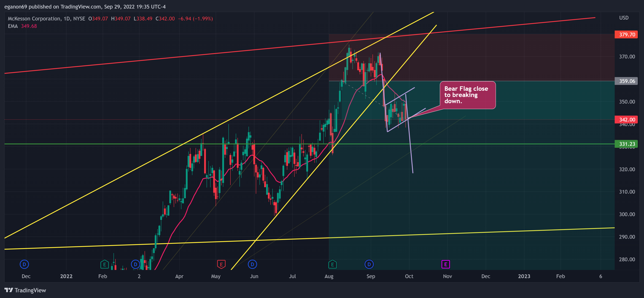This screenshot has height=298, width=644.
Task: Click the 331.23 green price label
Action: tap(626, 144)
